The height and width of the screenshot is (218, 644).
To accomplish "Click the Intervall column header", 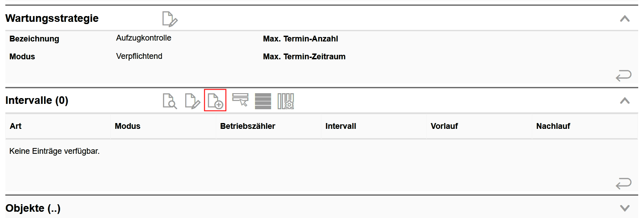I will click(340, 126).
